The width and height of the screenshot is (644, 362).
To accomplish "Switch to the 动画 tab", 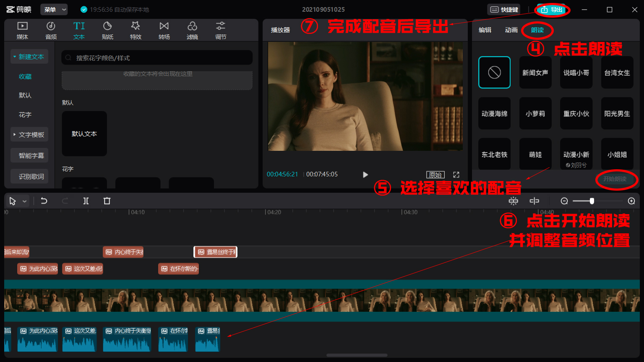I will click(x=511, y=30).
